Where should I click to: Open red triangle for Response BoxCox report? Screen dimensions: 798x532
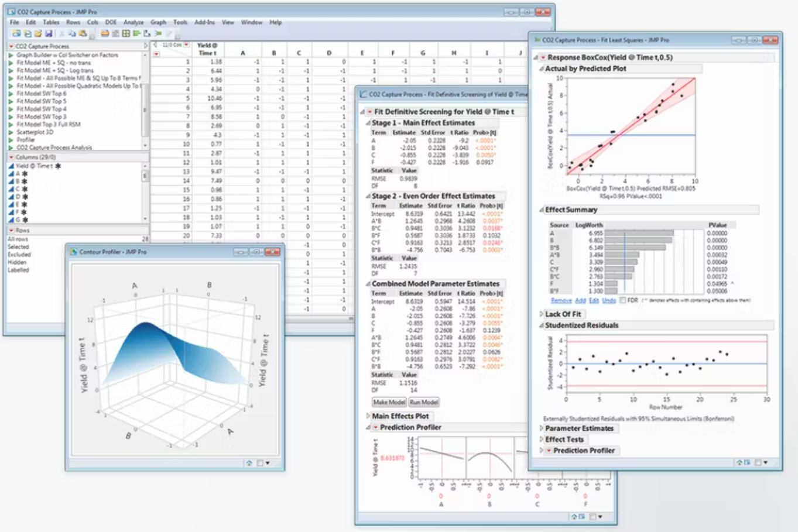click(x=543, y=57)
